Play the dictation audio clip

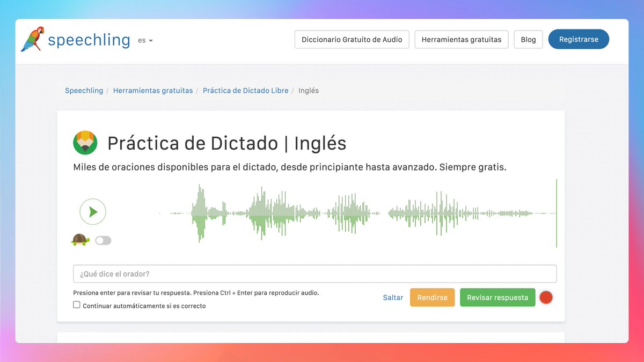(93, 212)
